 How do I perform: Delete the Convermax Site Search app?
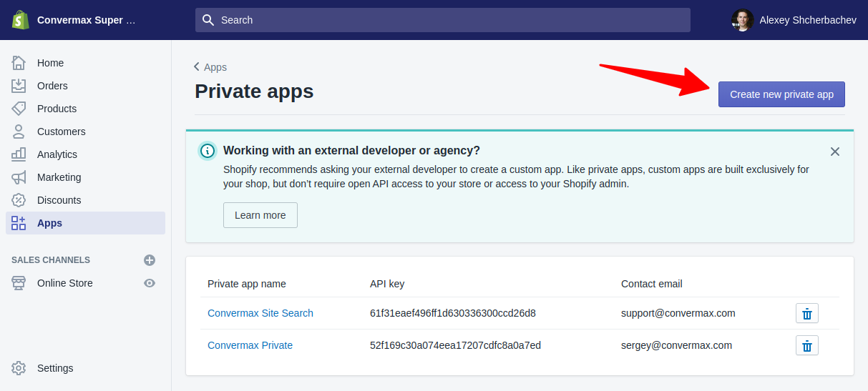807,313
